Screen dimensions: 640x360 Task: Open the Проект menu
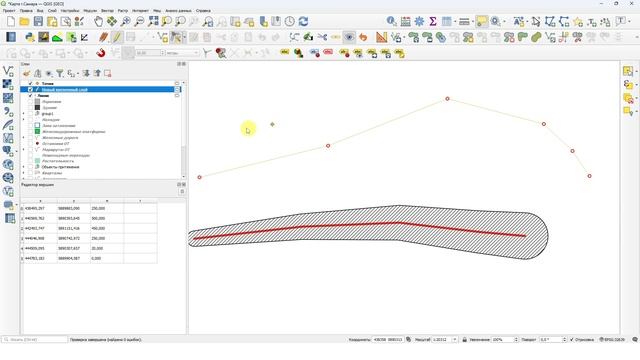click(9, 11)
